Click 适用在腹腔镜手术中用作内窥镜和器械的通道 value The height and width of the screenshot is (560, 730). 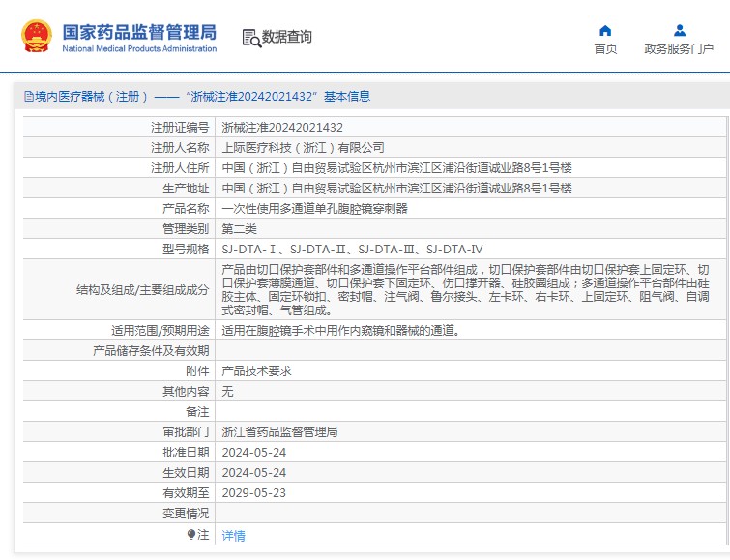pyautogui.click(x=341, y=331)
